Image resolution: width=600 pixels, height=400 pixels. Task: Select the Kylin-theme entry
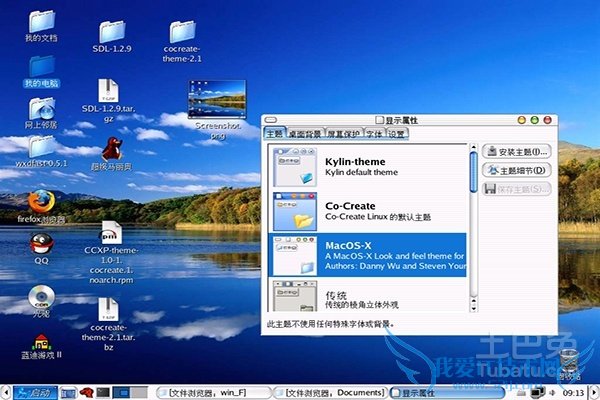pos(370,167)
